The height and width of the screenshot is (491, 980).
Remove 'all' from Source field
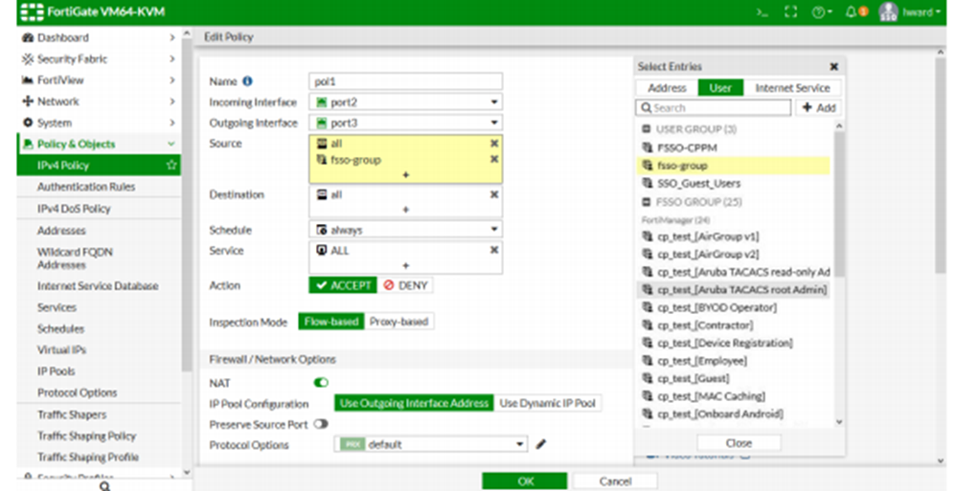(493, 144)
